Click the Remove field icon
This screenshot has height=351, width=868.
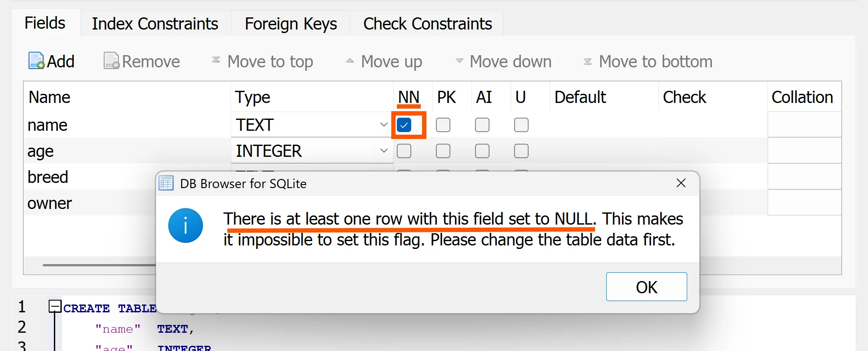coord(111,61)
